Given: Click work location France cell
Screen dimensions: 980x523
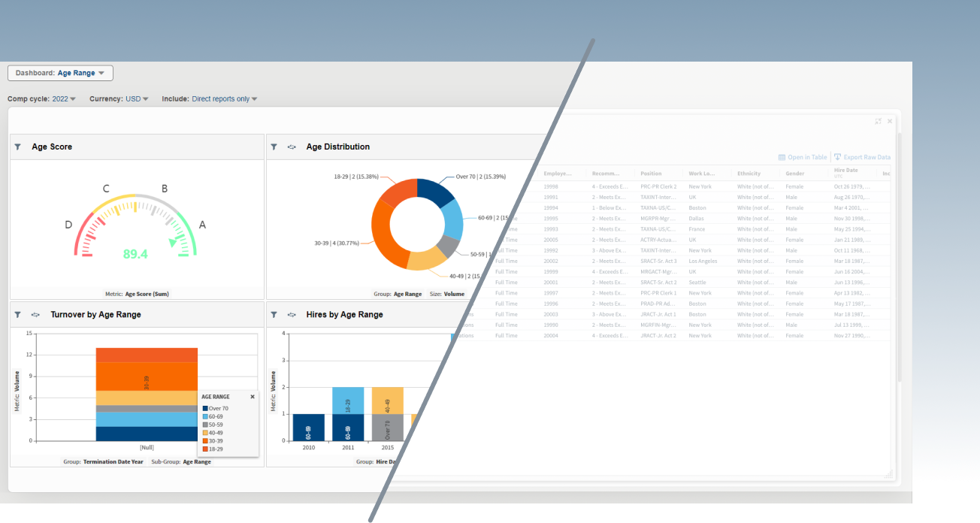Looking at the screenshot, I should (697, 228).
